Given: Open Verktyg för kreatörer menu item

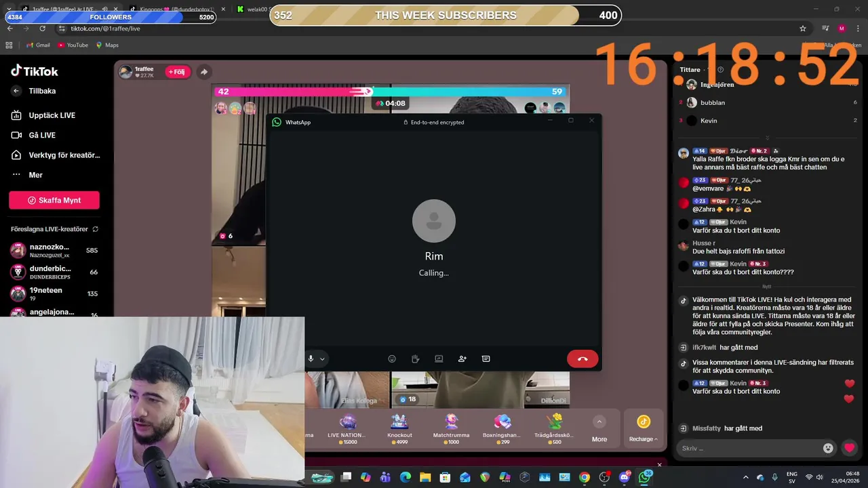Looking at the screenshot, I should point(56,155).
